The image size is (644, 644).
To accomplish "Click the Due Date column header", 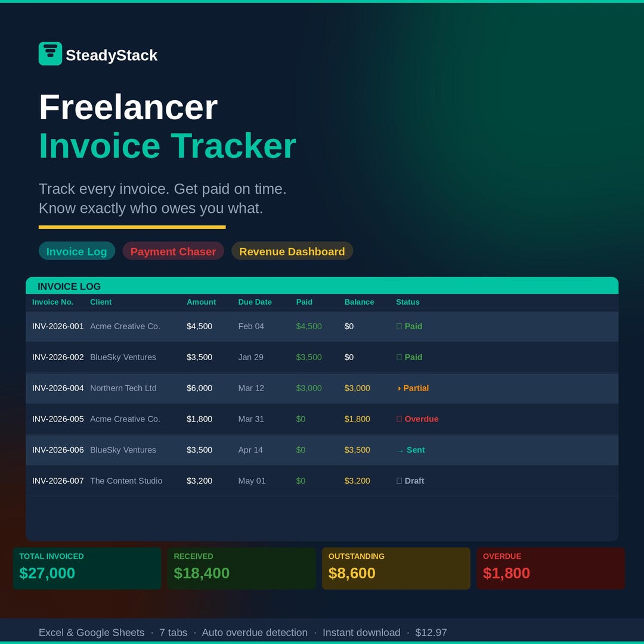I will pos(255,302).
